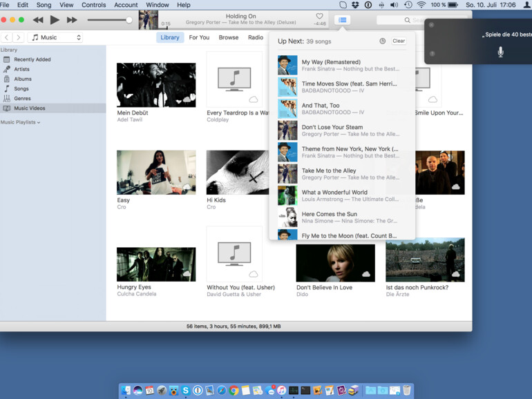Click the Previous track rewind button

38,20
